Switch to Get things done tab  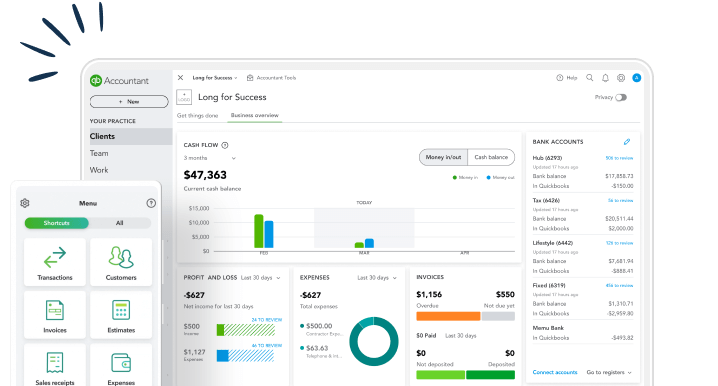pos(197,115)
